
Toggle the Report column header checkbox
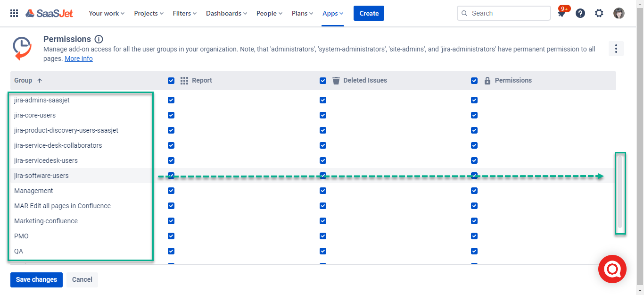tap(171, 81)
